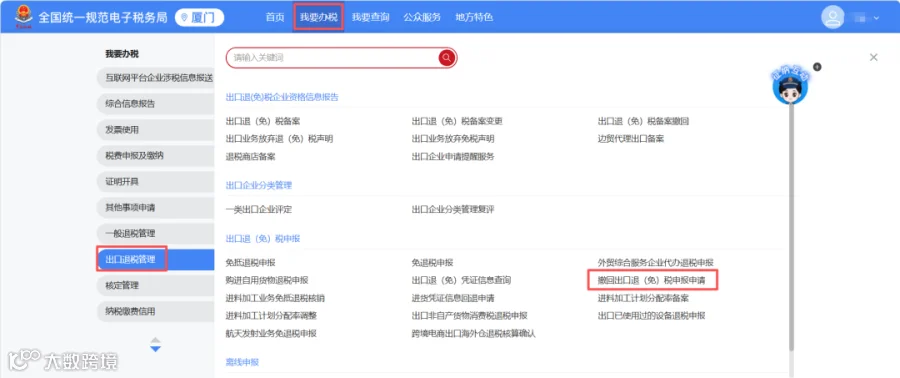Open the 出口企业申请提醒服务 link
900x378 pixels.
point(453,156)
